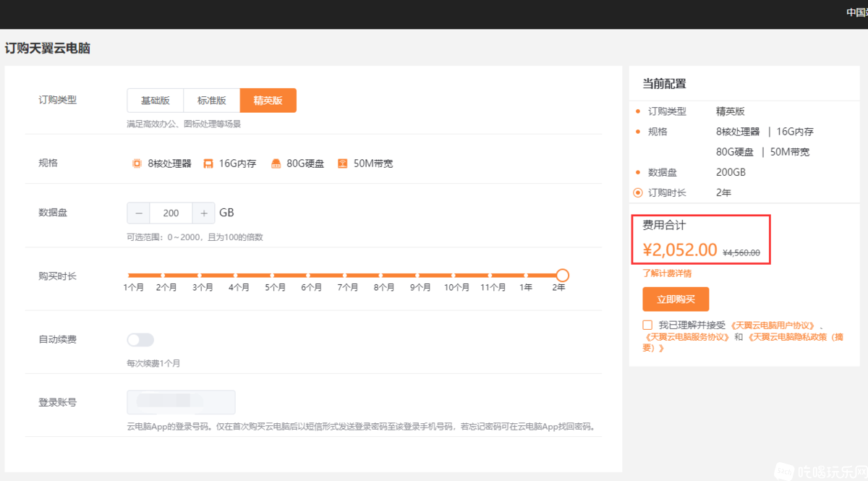Pick the 7个月 point on duration slider
The height and width of the screenshot is (481, 868).
[x=345, y=276]
